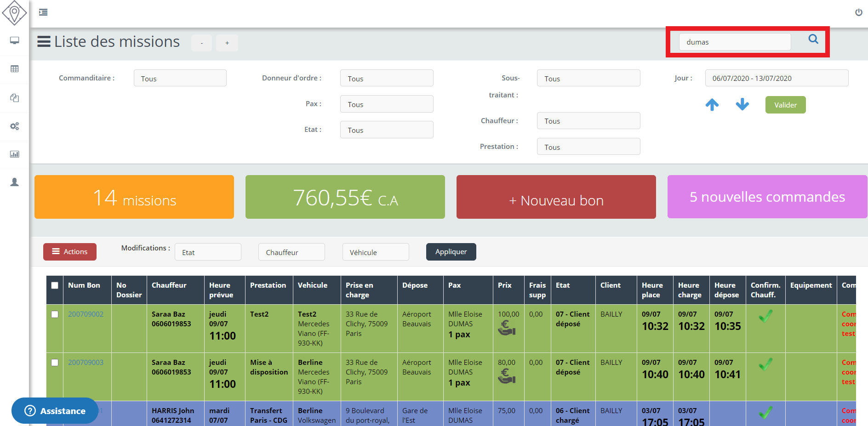This screenshot has height=426, width=868.
Task: Select the checkbox for mission 200709002
Action: [x=55, y=314]
